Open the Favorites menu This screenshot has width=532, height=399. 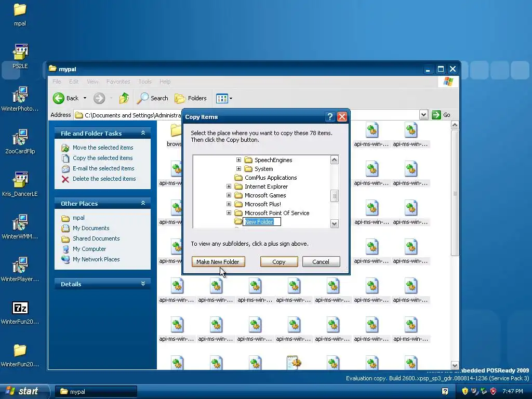coord(118,82)
